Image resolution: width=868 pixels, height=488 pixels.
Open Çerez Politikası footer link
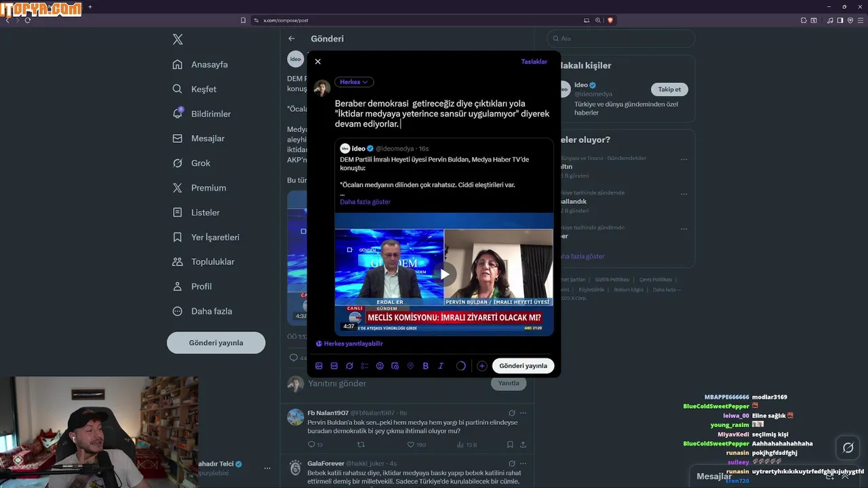(x=656, y=279)
